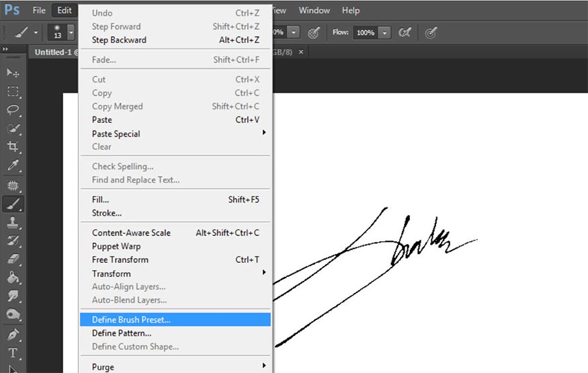Choose Fill command

[175, 200]
